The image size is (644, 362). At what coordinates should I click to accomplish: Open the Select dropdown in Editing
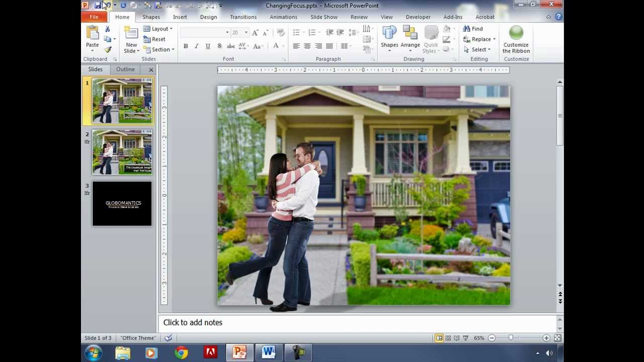click(476, 49)
